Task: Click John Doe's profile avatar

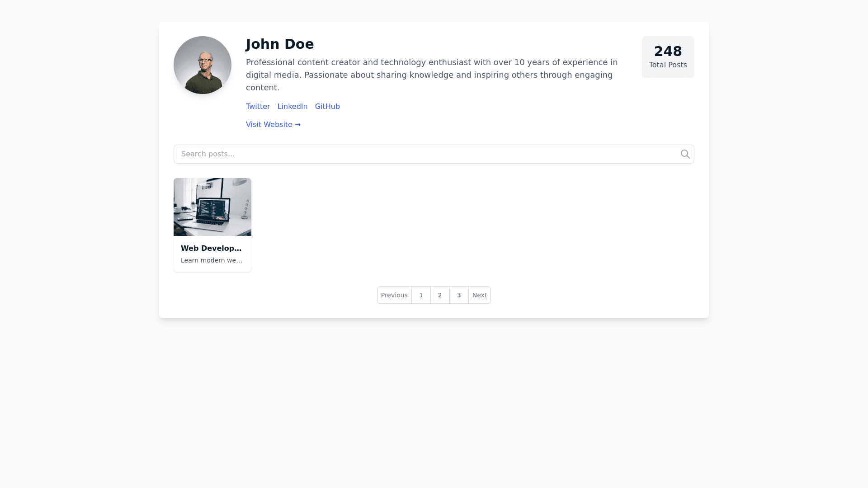Action: coord(202,65)
